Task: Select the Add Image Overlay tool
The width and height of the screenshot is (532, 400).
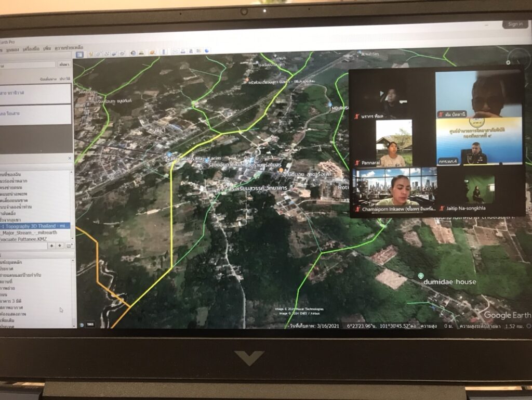Action: click(114, 53)
